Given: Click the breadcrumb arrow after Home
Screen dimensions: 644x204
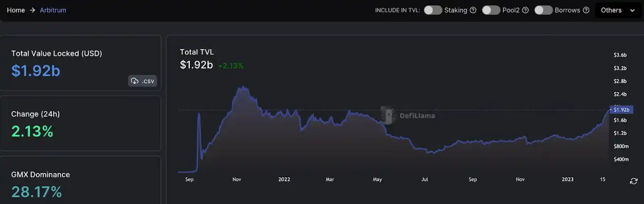Looking at the screenshot, I should pos(32,10).
